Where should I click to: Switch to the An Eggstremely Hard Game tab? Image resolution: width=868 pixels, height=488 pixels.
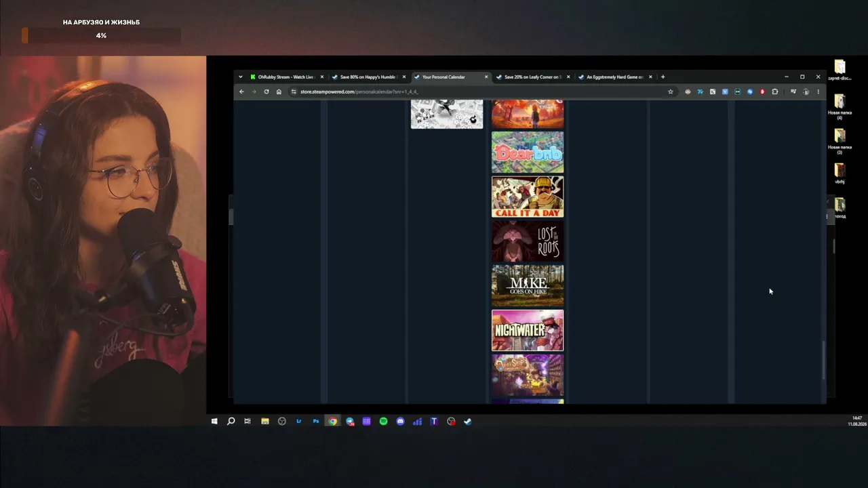point(614,77)
